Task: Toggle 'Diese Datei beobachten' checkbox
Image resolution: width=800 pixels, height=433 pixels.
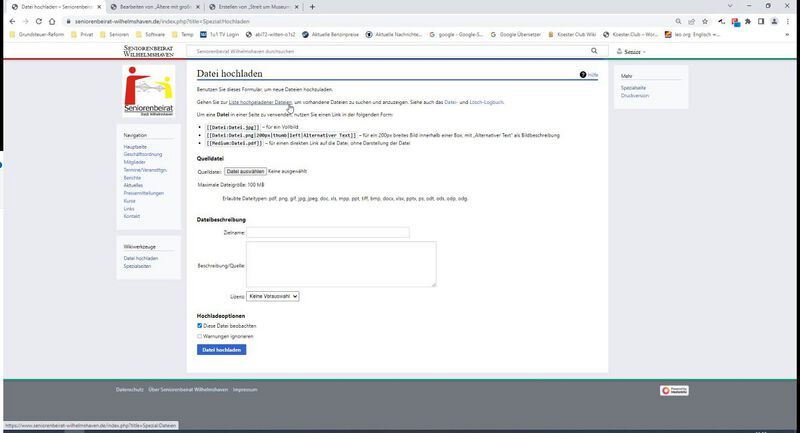Action: click(200, 326)
